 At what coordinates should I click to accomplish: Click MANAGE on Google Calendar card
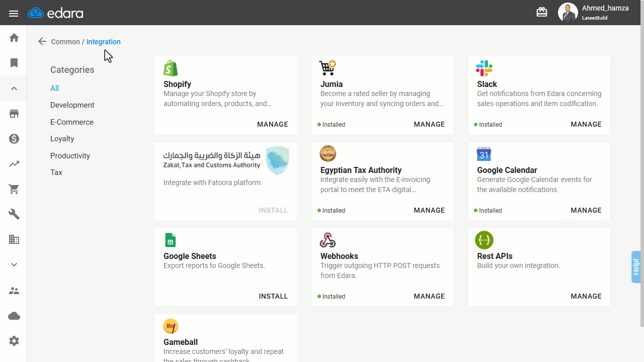pos(586,210)
